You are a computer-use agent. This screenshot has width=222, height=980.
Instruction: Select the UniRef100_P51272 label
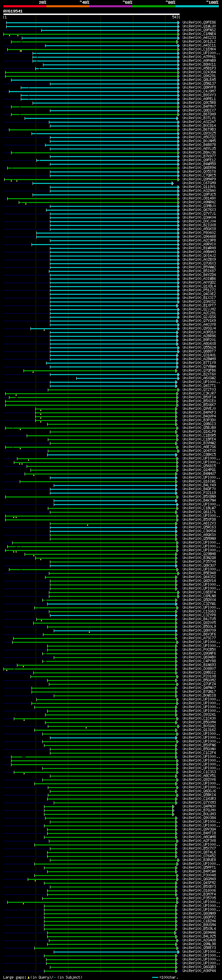tap(199, 290)
